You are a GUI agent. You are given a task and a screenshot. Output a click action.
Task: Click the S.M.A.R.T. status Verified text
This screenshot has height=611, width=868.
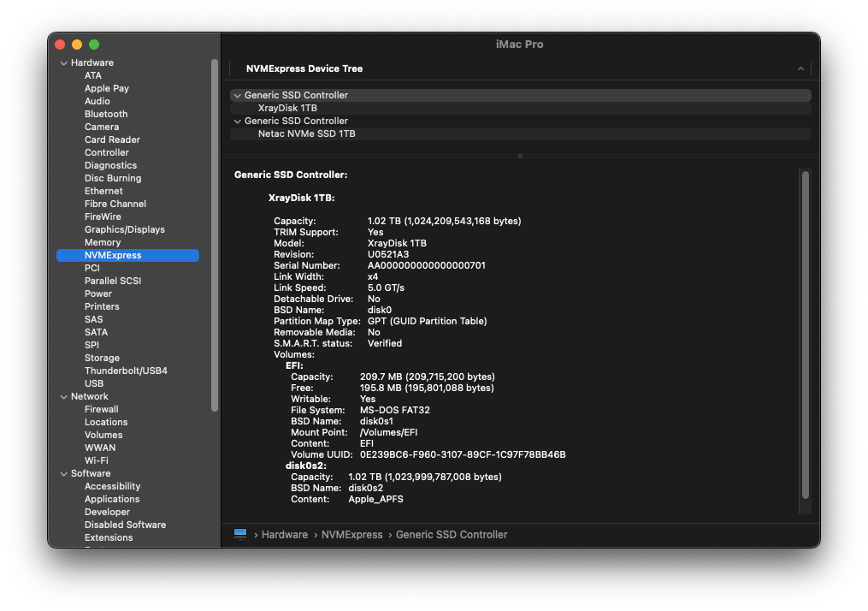click(385, 343)
